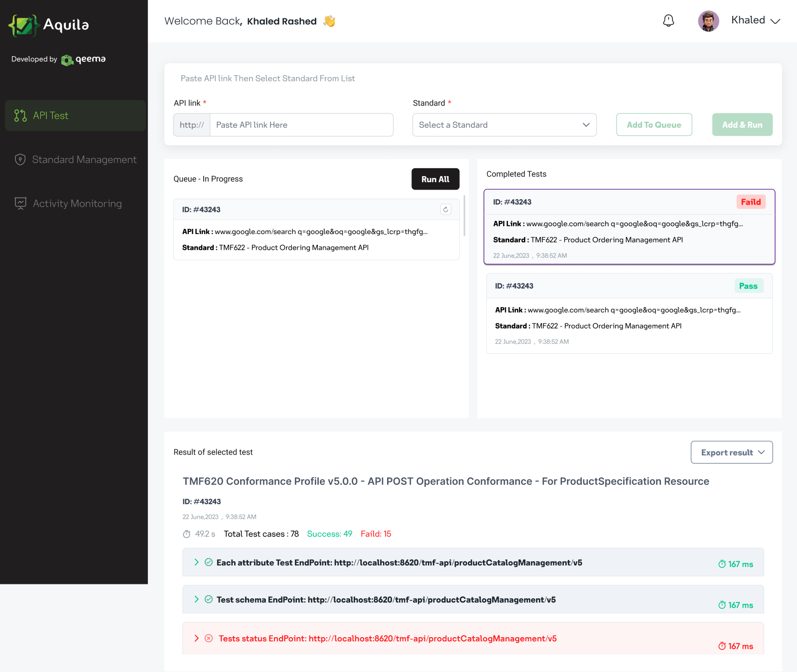Open the Select a Standard dropdown
This screenshot has height=672, width=797.
tap(505, 125)
